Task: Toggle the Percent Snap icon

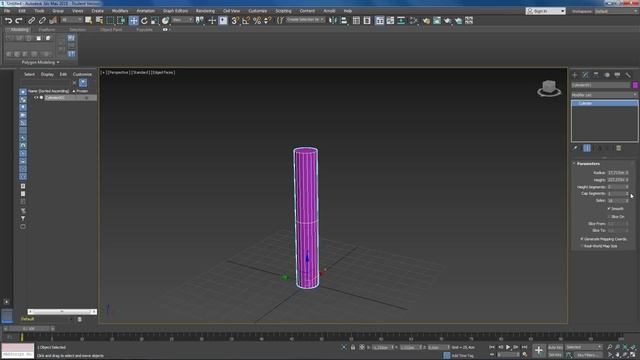Action: point(257,20)
